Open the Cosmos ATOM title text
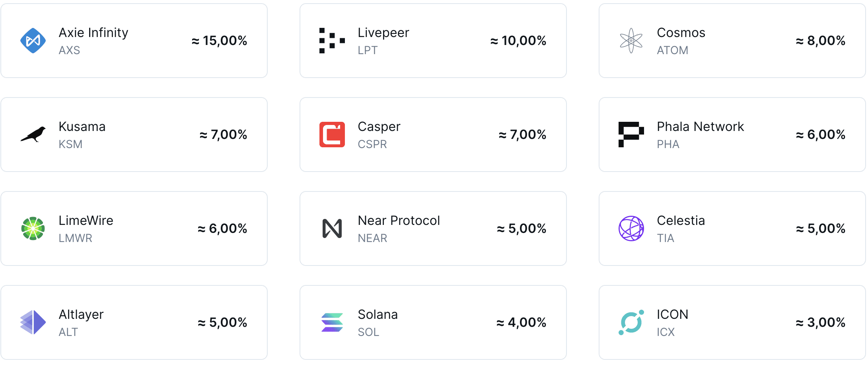 (x=681, y=33)
